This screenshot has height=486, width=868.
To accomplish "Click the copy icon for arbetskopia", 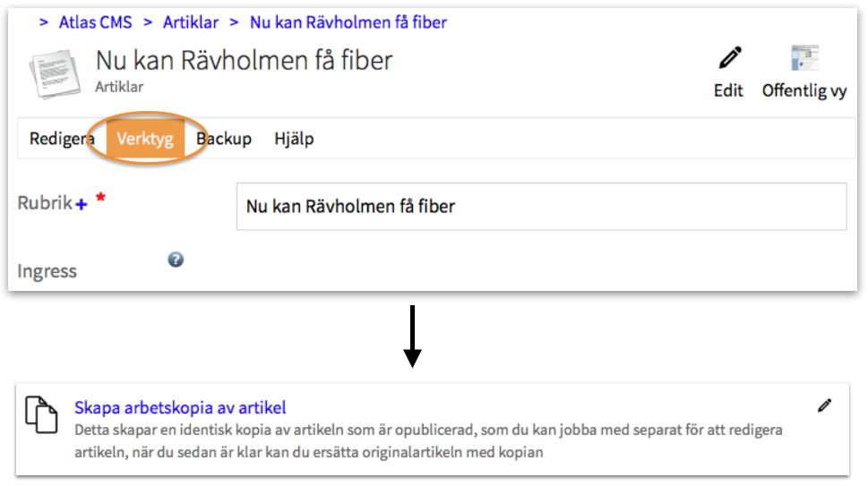I will (x=41, y=414).
